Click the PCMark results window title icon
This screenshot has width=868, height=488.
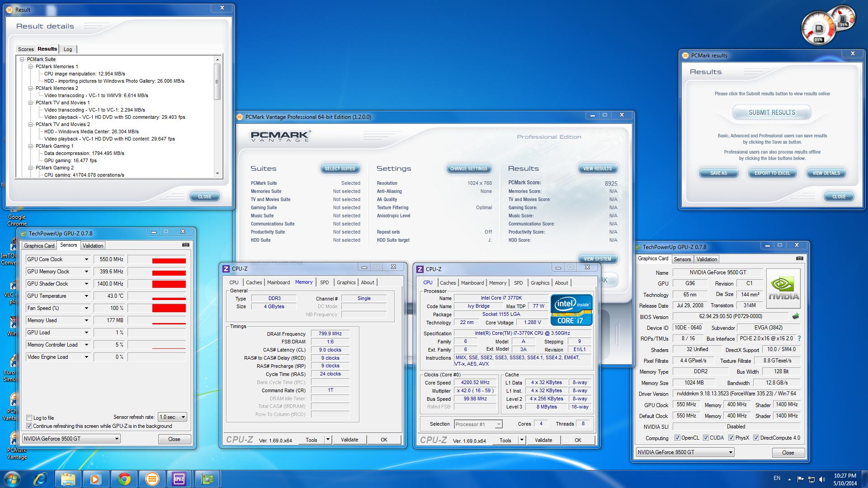[x=685, y=56]
